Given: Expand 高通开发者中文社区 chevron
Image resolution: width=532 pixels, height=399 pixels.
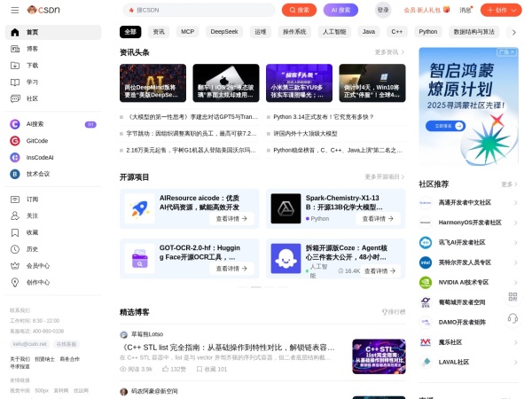Looking at the screenshot, I should tap(515, 203).
